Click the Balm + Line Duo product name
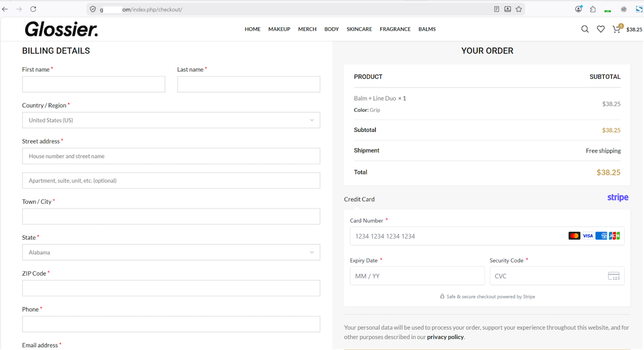The width and height of the screenshot is (644, 350). 375,99
